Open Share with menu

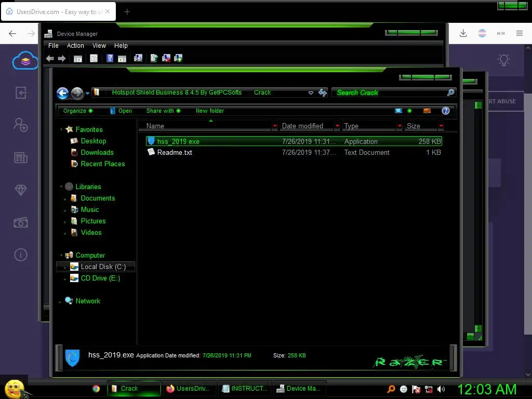pos(163,111)
